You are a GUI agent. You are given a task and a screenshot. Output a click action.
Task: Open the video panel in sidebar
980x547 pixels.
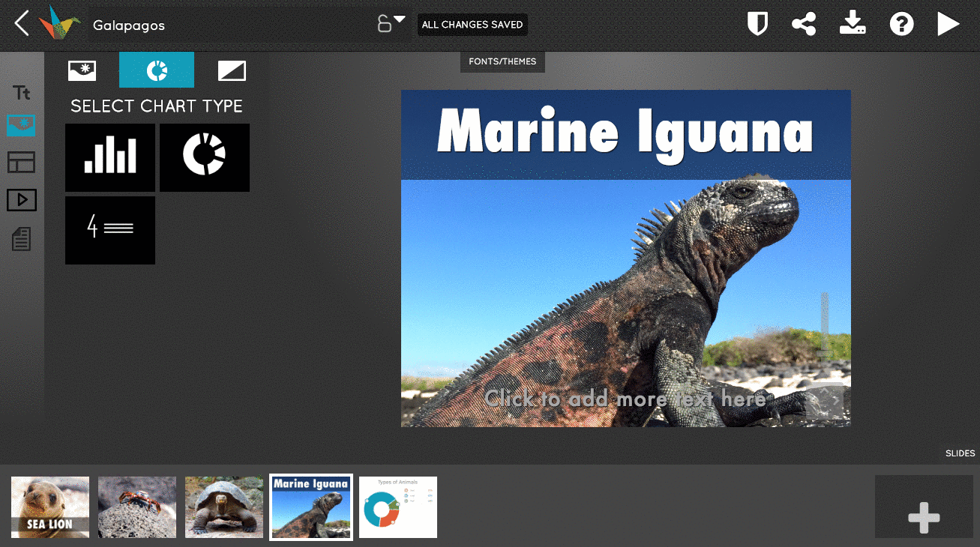tap(21, 200)
